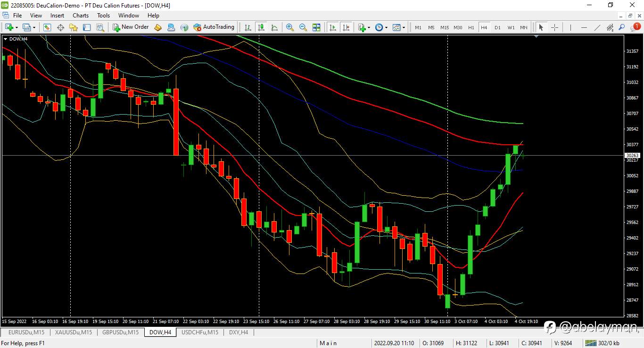
Task: Zoom in on the chart
Action: click(x=290, y=27)
